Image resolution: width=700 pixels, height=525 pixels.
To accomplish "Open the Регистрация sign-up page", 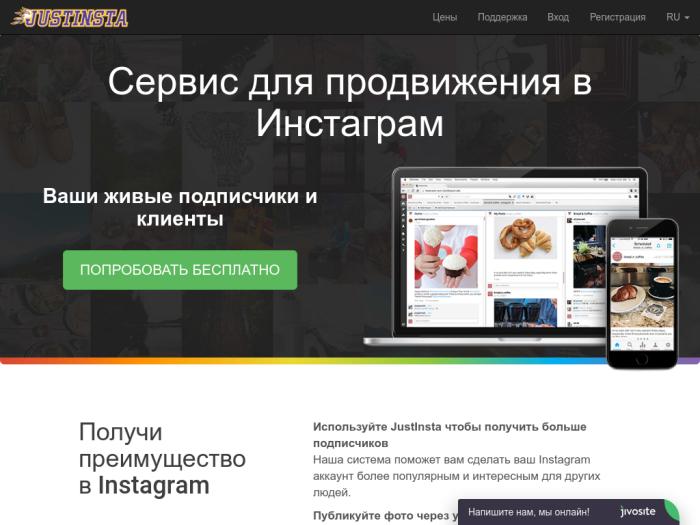I will coord(617,17).
